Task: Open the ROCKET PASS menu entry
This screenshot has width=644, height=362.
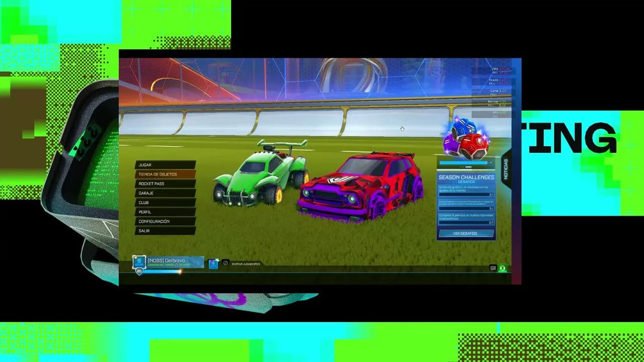Action: (165, 184)
